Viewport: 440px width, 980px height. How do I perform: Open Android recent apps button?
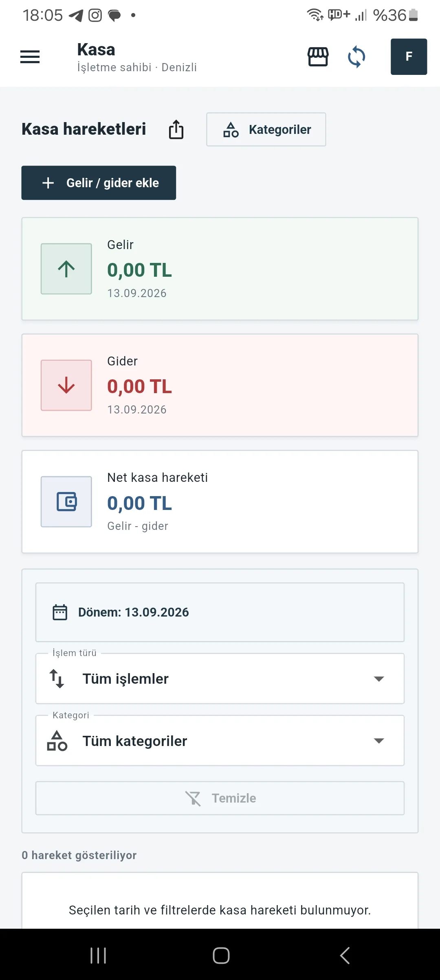98,955
